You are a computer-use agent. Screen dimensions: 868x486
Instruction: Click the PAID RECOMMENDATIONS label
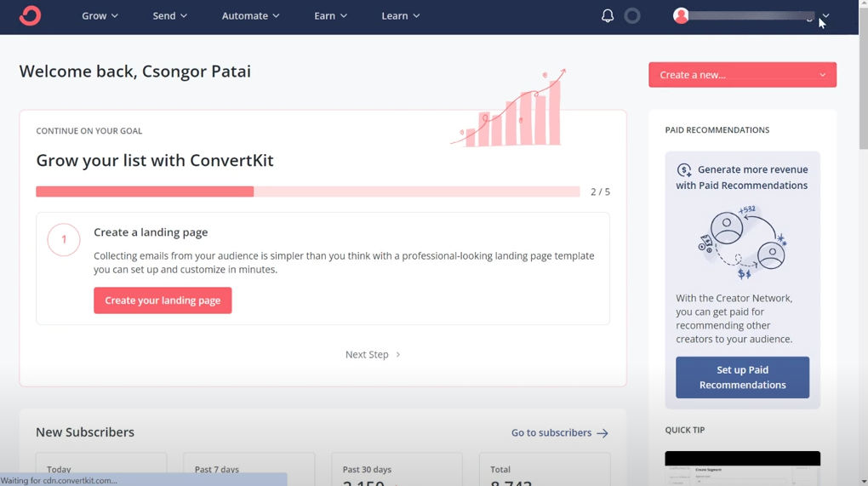[x=717, y=130]
